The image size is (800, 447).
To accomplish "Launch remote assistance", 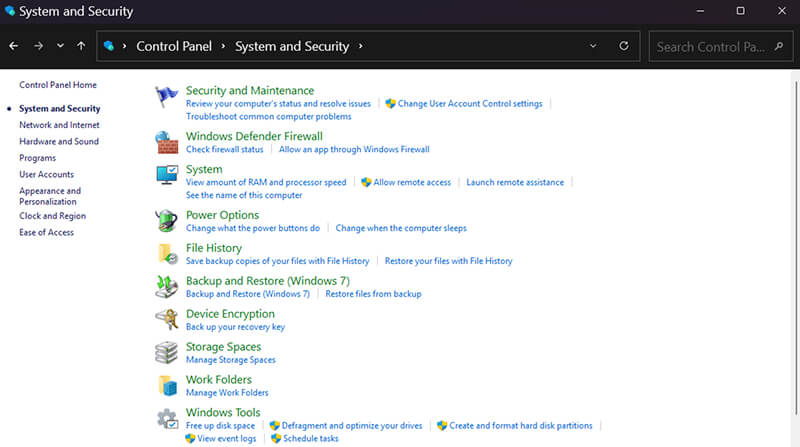I will [515, 182].
